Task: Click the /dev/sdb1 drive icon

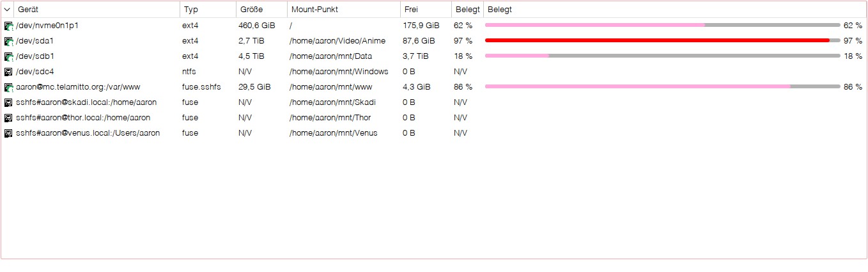Action: click(8, 56)
